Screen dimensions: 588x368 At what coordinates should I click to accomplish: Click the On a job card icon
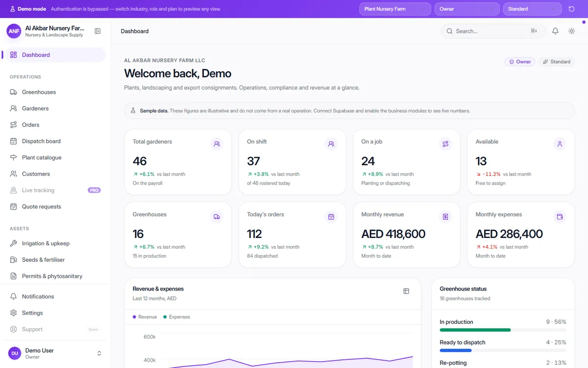pos(445,144)
